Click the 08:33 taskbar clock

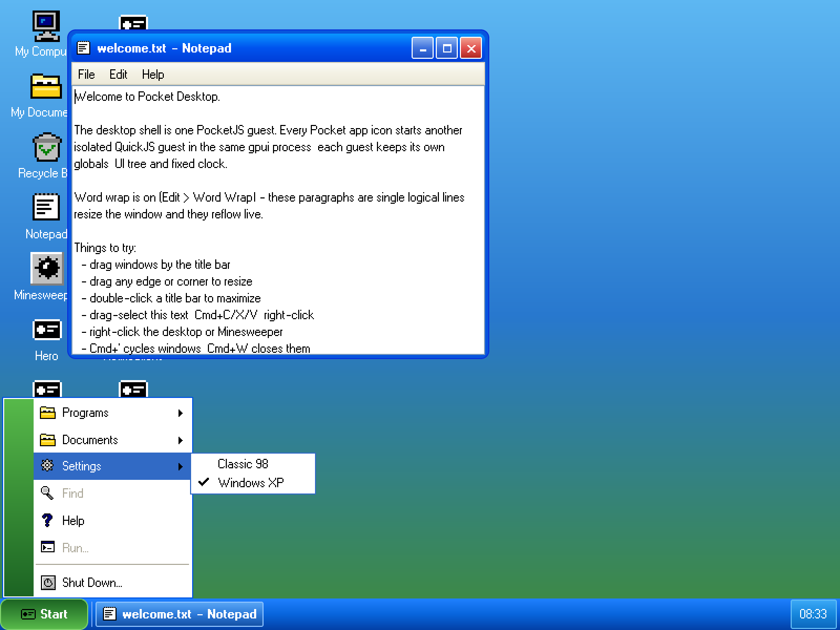(813, 614)
